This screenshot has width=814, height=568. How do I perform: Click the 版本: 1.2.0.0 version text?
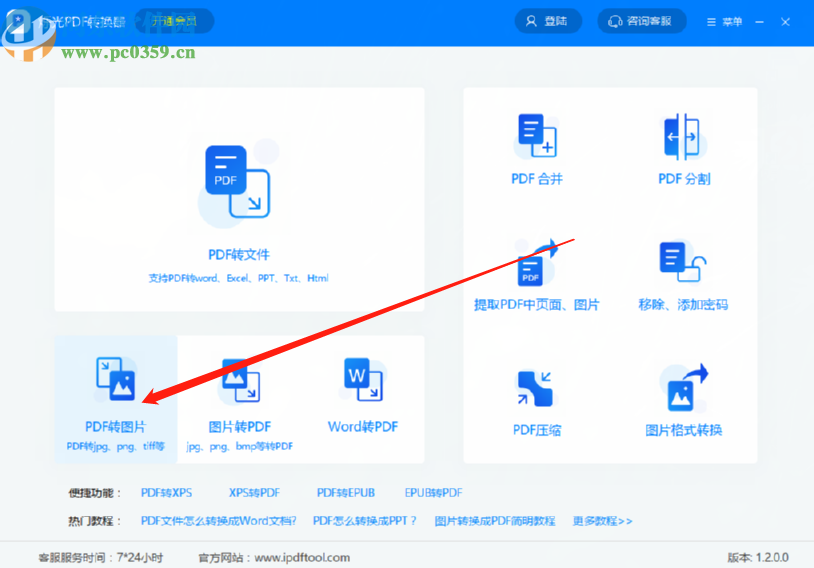(x=758, y=558)
